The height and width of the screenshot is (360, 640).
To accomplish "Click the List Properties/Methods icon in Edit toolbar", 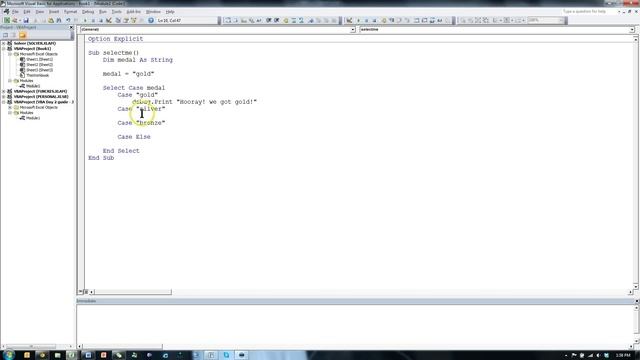I will [228, 20].
